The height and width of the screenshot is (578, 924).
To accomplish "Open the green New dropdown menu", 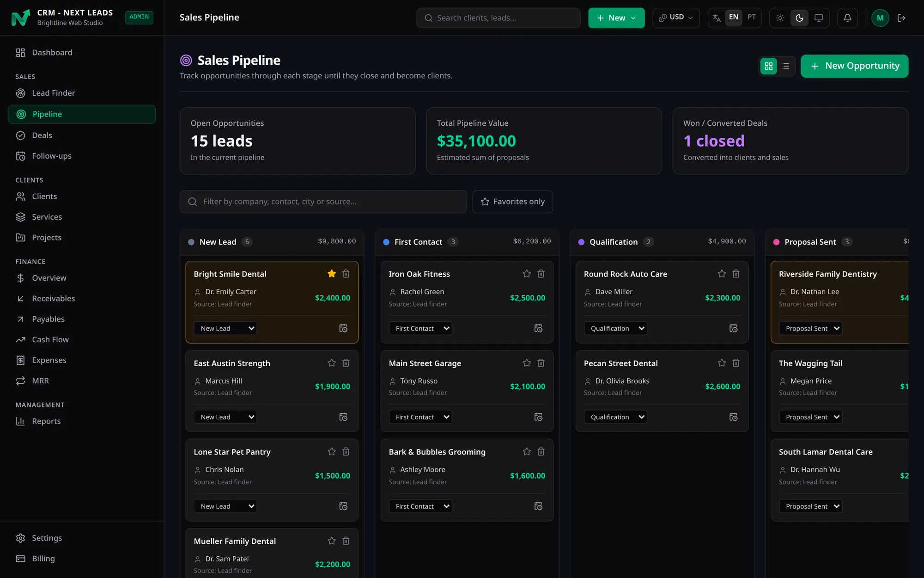I will (x=616, y=18).
